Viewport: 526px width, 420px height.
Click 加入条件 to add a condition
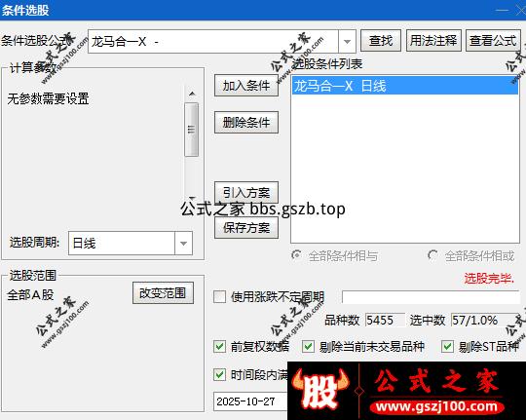[x=246, y=86]
